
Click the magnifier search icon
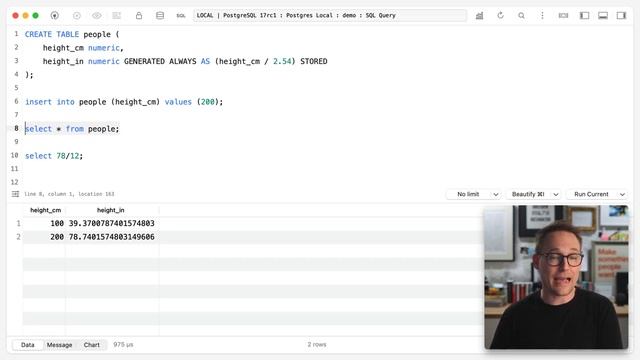tap(521, 16)
